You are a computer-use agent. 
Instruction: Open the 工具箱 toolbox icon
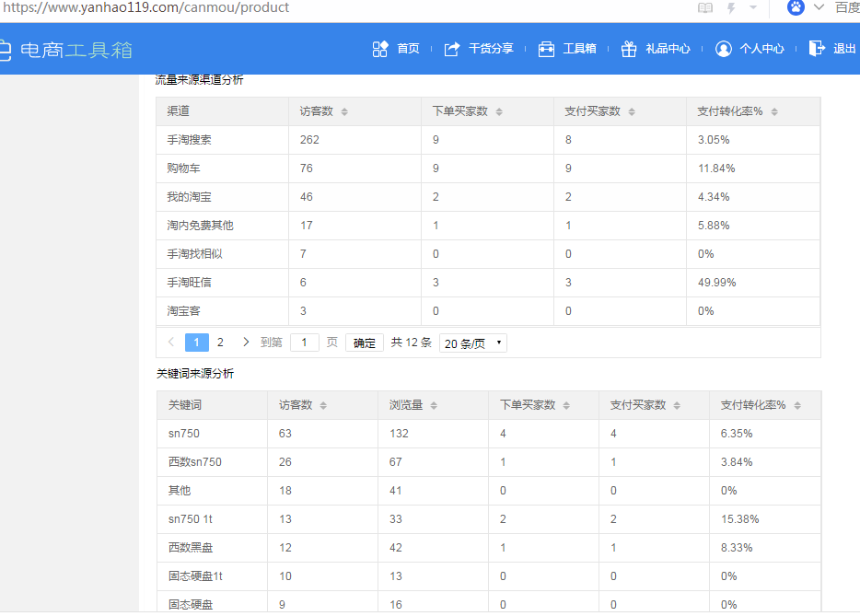tap(546, 49)
